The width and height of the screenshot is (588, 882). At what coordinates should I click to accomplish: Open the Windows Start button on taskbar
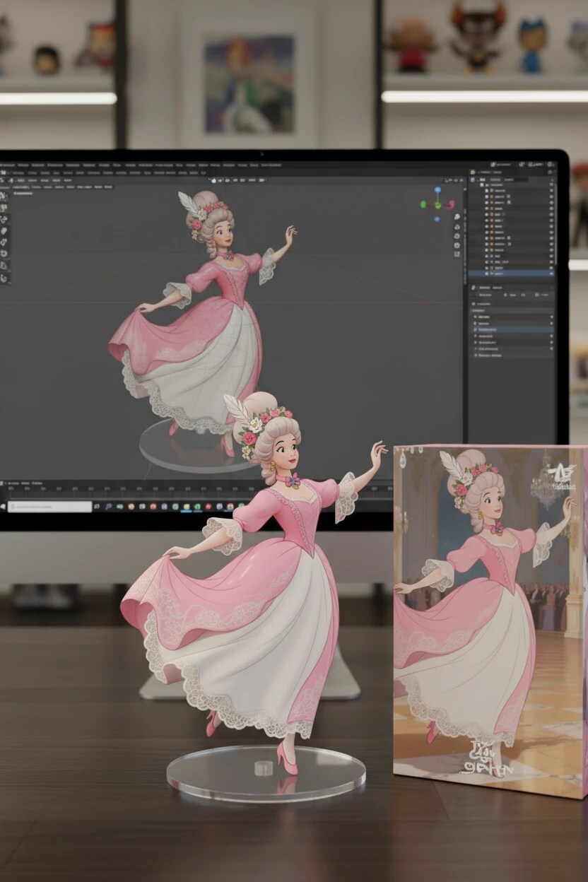click(4, 507)
